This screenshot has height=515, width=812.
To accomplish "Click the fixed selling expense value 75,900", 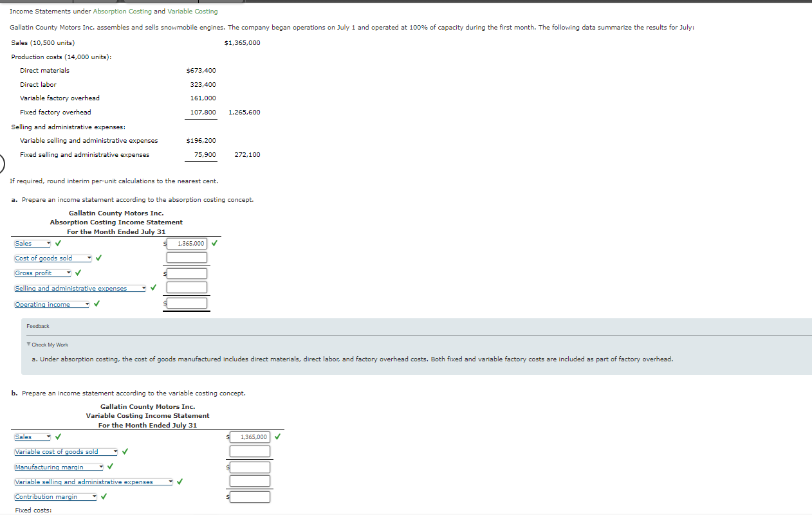I will 205,155.
